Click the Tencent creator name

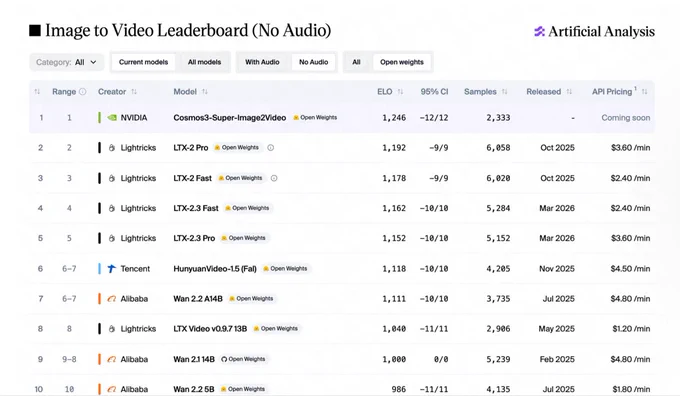[x=135, y=268]
